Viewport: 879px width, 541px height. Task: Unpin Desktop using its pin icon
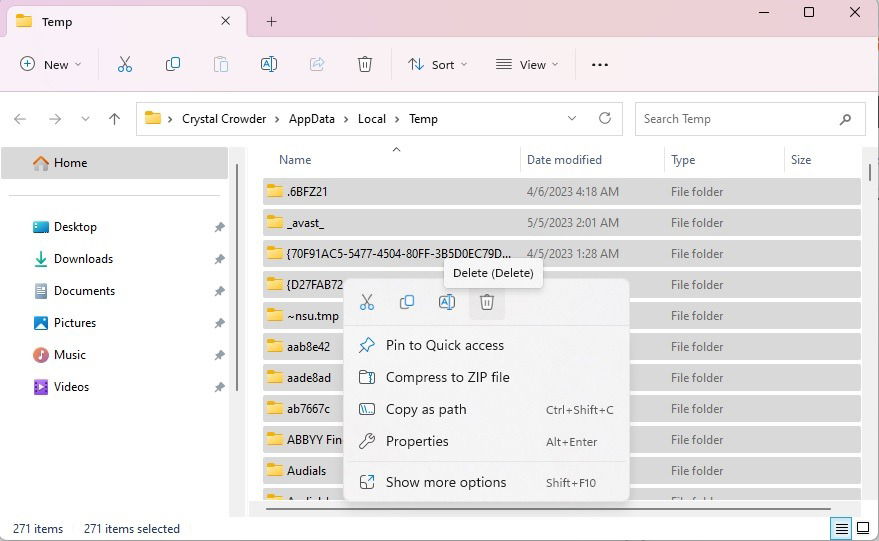click(219, 227)
